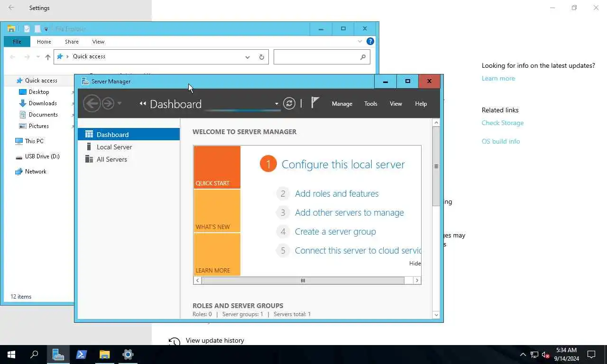Open Customize Quick Access Toolbar dropdown
607x364 pixels.
click(46, 29)
